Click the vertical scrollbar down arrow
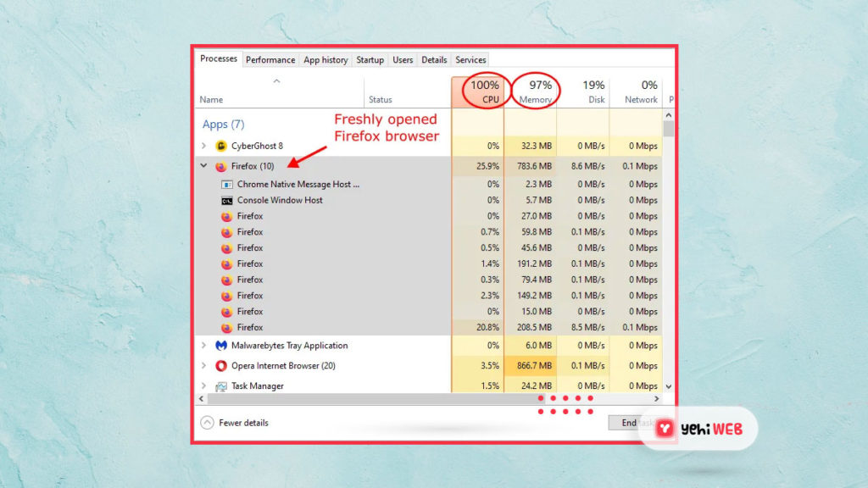This screenshot has height=488, width=868. click(669, 386)
